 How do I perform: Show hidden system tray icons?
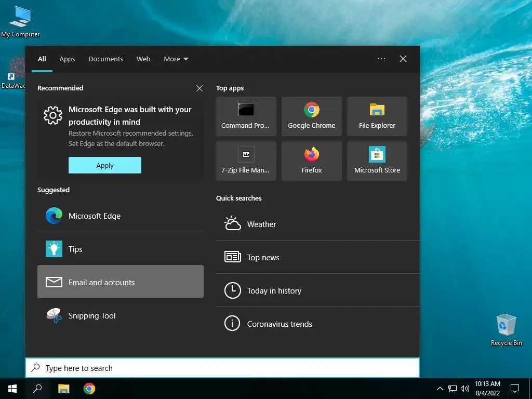[x=440, y=389]
